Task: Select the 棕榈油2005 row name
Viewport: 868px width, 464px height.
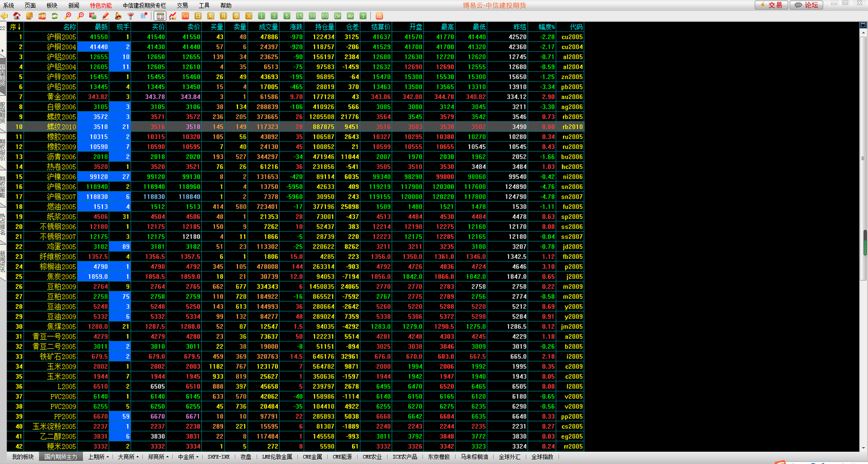Action: click(58, 267)
